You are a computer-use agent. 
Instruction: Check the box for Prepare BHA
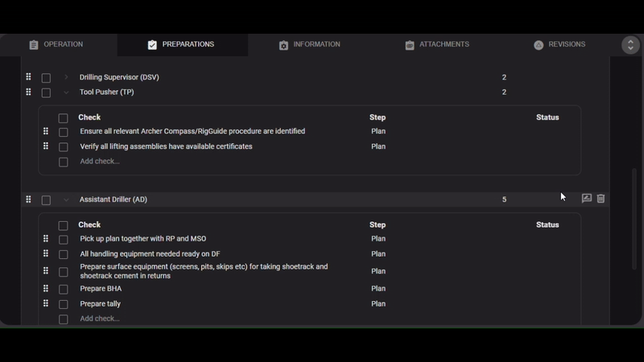coord(64,289)
